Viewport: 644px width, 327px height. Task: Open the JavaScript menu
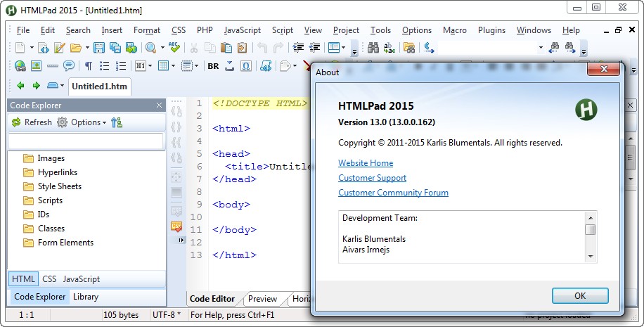(243, 30)
